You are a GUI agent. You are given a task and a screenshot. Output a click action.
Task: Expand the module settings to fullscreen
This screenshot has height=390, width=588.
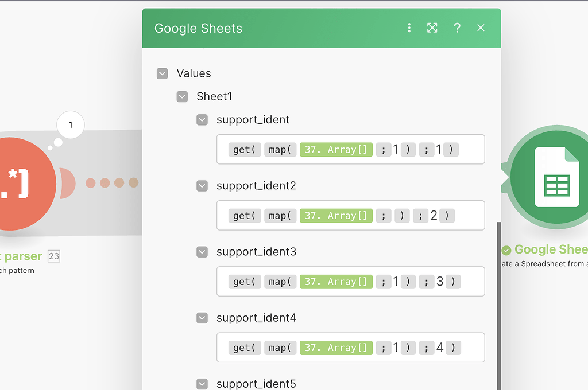tap(432, 28)
